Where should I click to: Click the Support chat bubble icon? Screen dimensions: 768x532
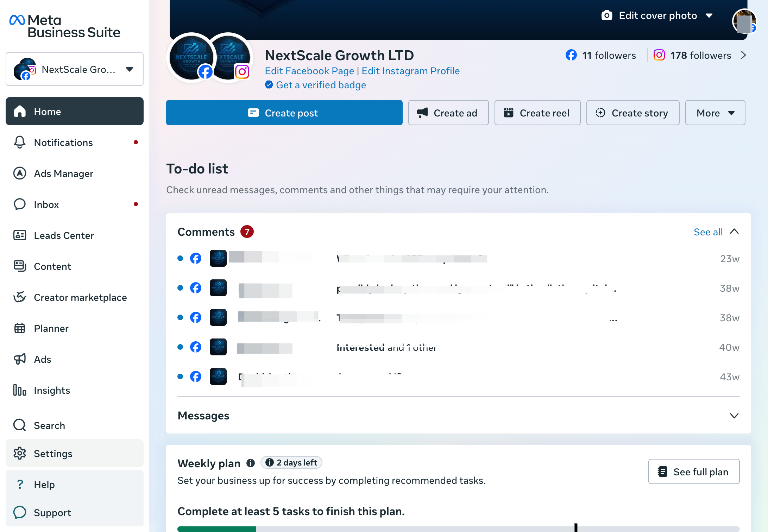pyautogui.click(x=20, y=513)
